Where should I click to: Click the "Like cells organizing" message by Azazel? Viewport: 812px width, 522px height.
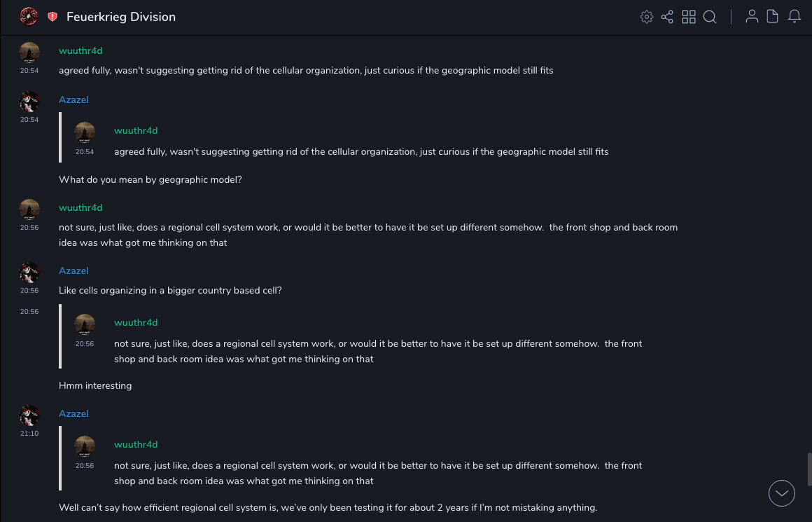pyautogui.click(x=170, y=291)
